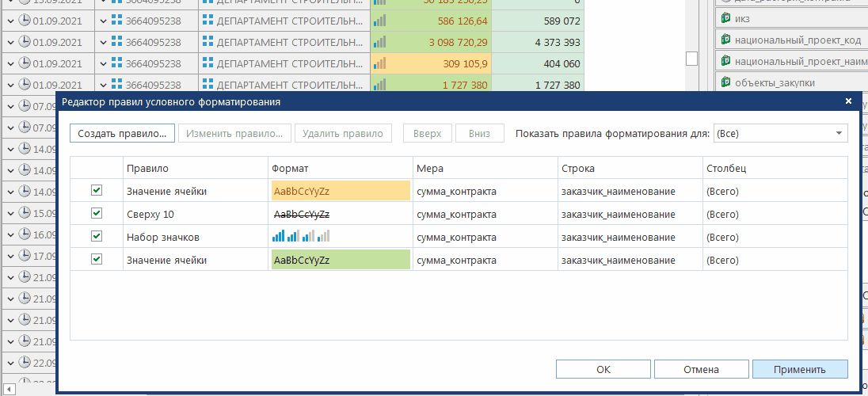Image resolution: width=868 pixels, height=396 pixels.
Task: Click the Отмена button
Action: click(x=701, y=369)
